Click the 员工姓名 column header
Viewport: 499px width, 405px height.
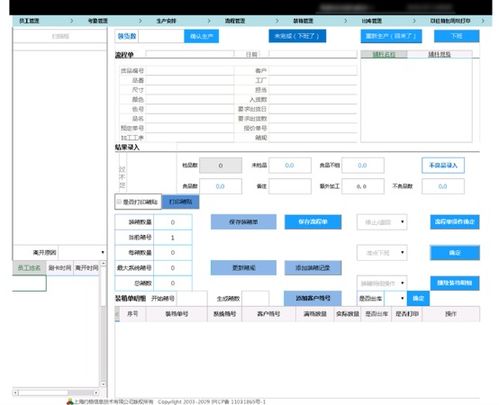(29, 268)
